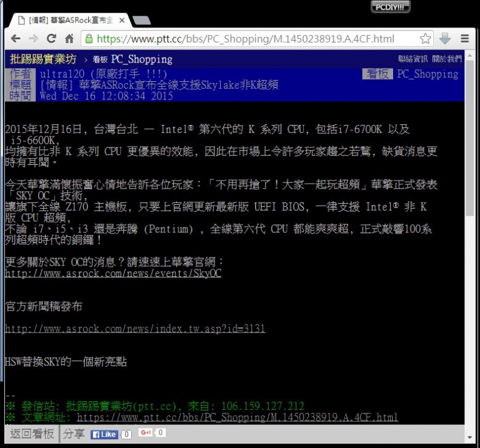Click the vertical scrollbar thumb
The height and width of the screenshot is (448, 480).
tap(469, 137)
